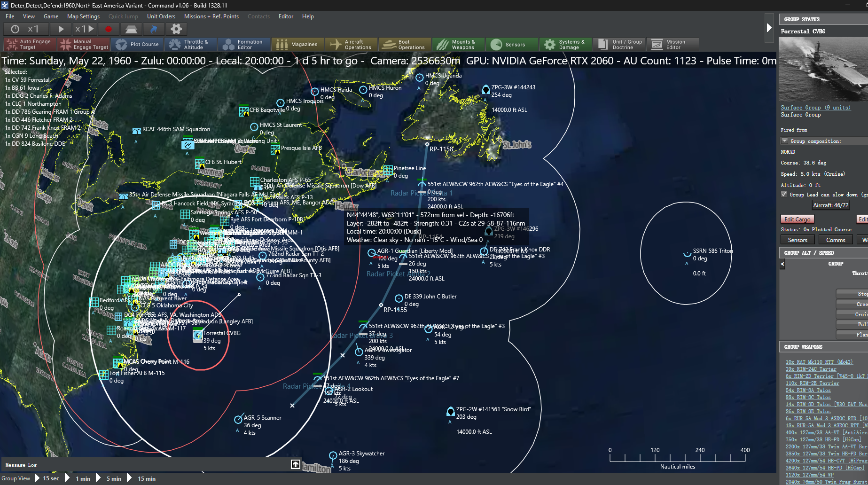The width and height of the screenshot is (868, 485).
Task: Start the simulation with the play button
Action: click(x=61, y=29)
